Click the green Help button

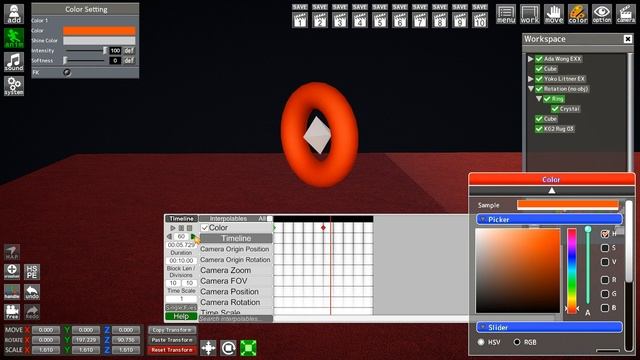[x=181, y=316]
